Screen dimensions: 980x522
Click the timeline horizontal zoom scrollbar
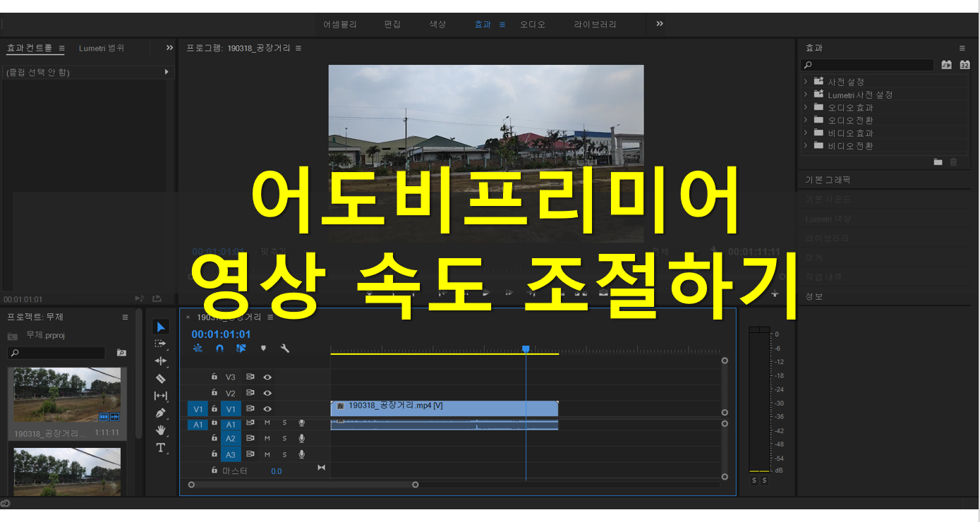pos(303,485)
